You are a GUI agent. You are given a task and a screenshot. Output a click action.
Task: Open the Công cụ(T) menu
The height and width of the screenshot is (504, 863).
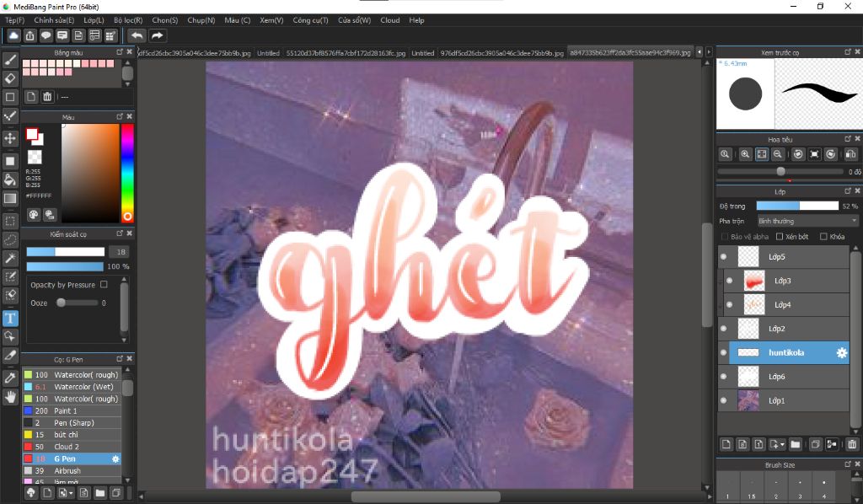click(310, 20)
